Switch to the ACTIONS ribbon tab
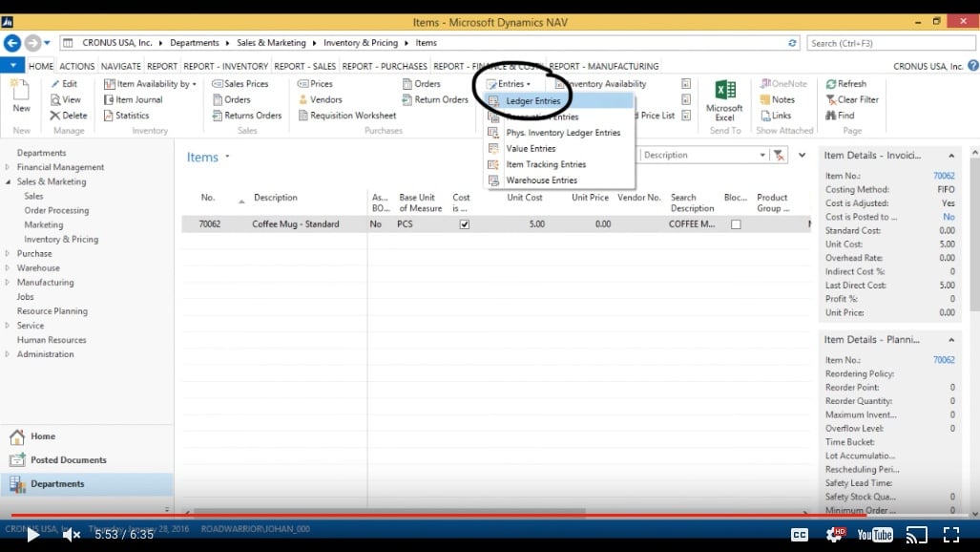Image resolution: width=980 pixels, height=552 pixels. [77, 66]
